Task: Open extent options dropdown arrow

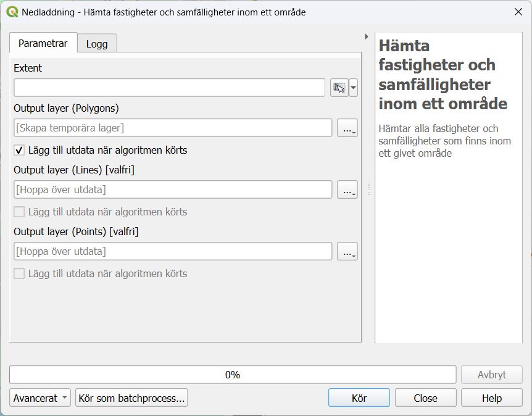Action: [353, 88]
